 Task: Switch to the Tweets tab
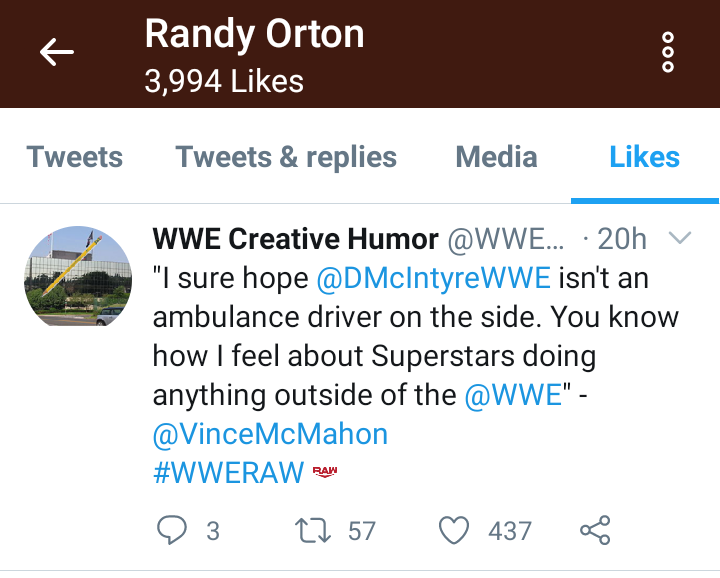[75, 157]
